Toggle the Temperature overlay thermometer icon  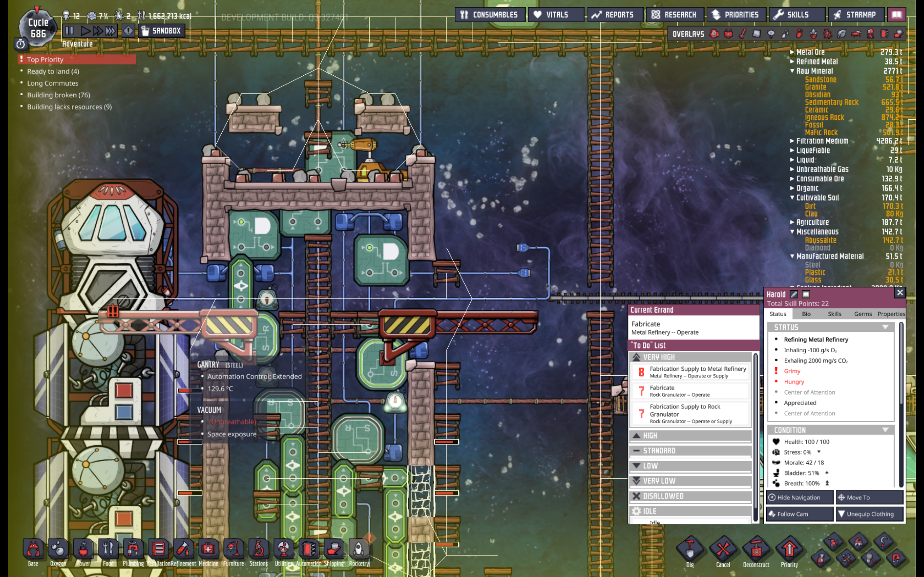[x=742, y=34]
